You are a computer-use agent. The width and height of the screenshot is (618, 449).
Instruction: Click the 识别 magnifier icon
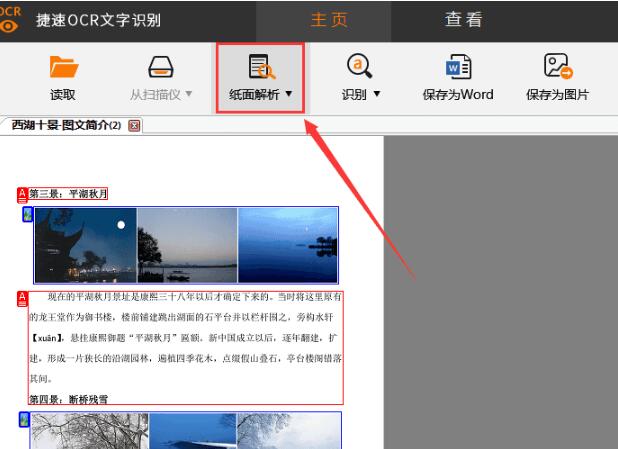pyautogui.click(x=359, y=66)
